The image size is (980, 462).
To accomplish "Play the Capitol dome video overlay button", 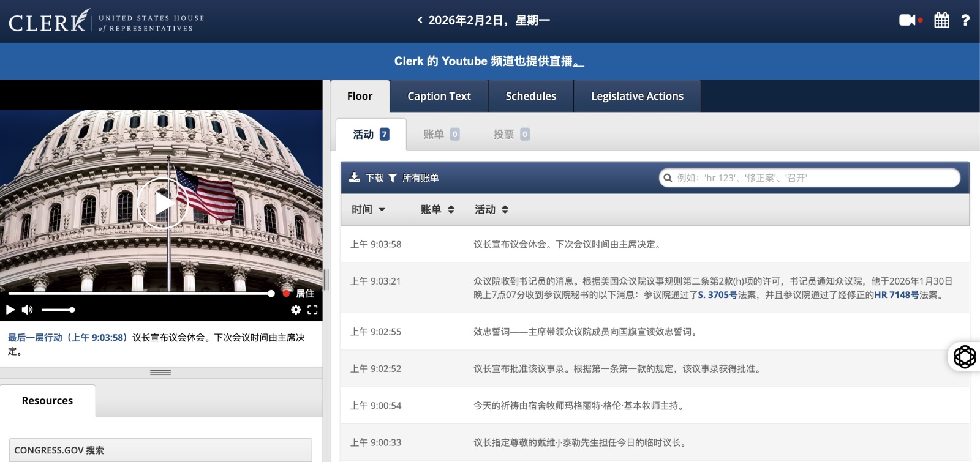I will tap(162, 203).
